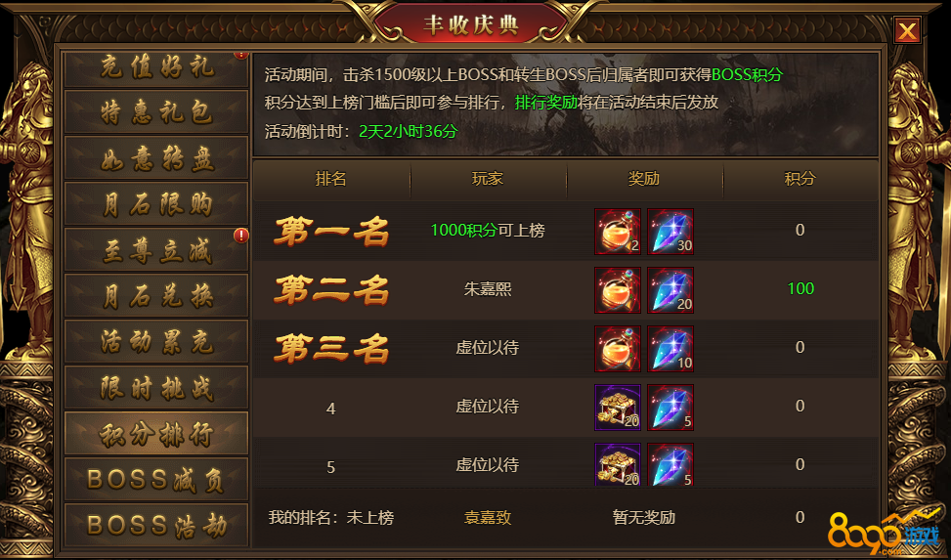951x560 pixels.
Task: Select the BOSS减负 tab
Action: pos(156,479)
